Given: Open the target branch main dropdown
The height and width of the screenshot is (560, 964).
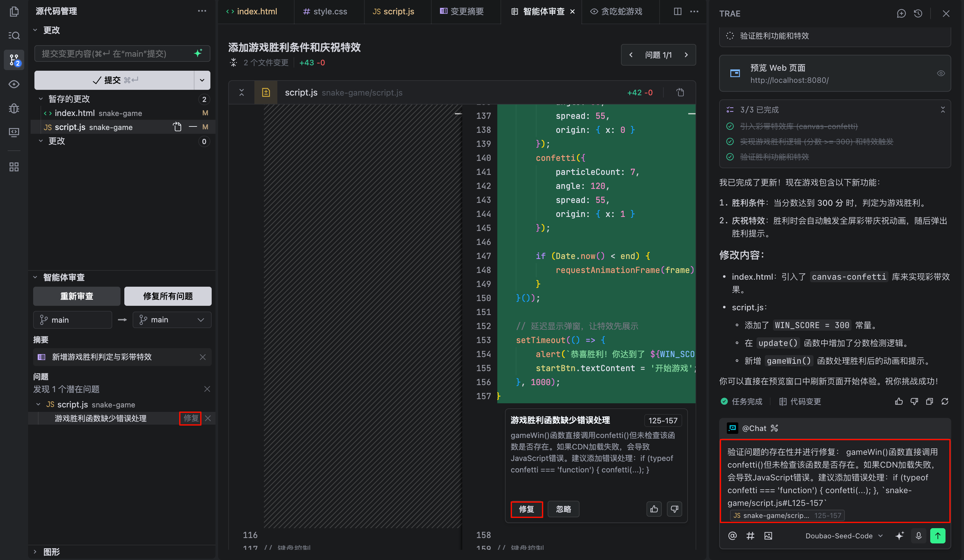Looking at the screenshot, I should tap(172, 319).
